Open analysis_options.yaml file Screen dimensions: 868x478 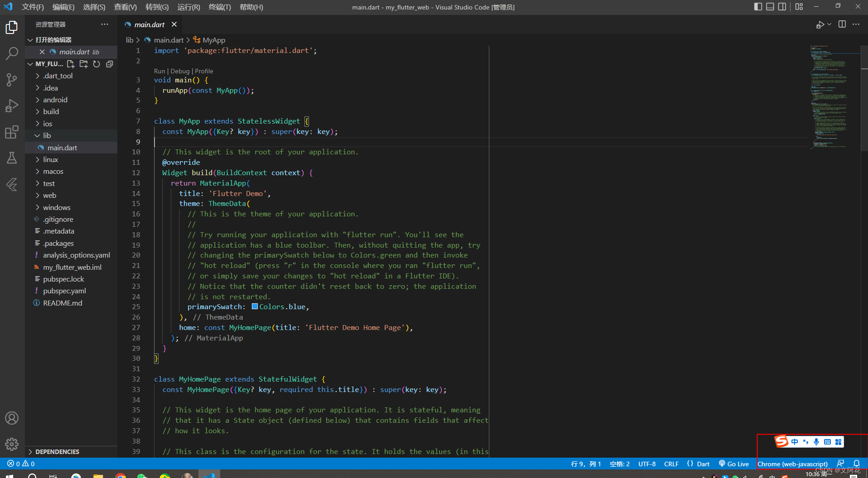[x=71, y=255]
